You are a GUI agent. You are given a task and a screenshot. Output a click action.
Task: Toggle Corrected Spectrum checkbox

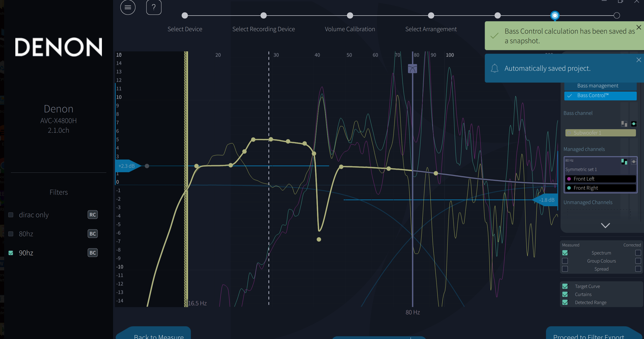point(638,253)
